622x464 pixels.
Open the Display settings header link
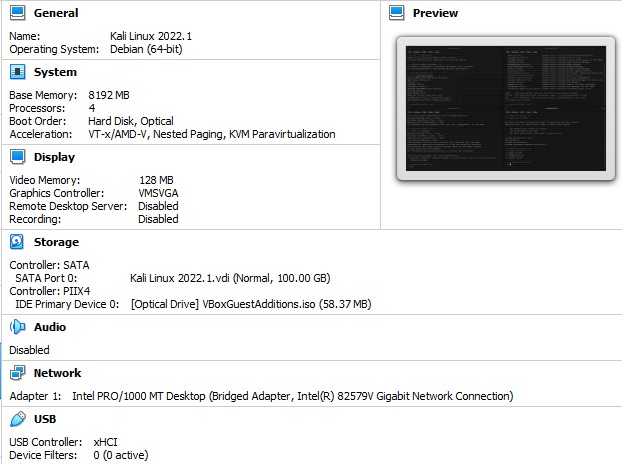point(54,157)
